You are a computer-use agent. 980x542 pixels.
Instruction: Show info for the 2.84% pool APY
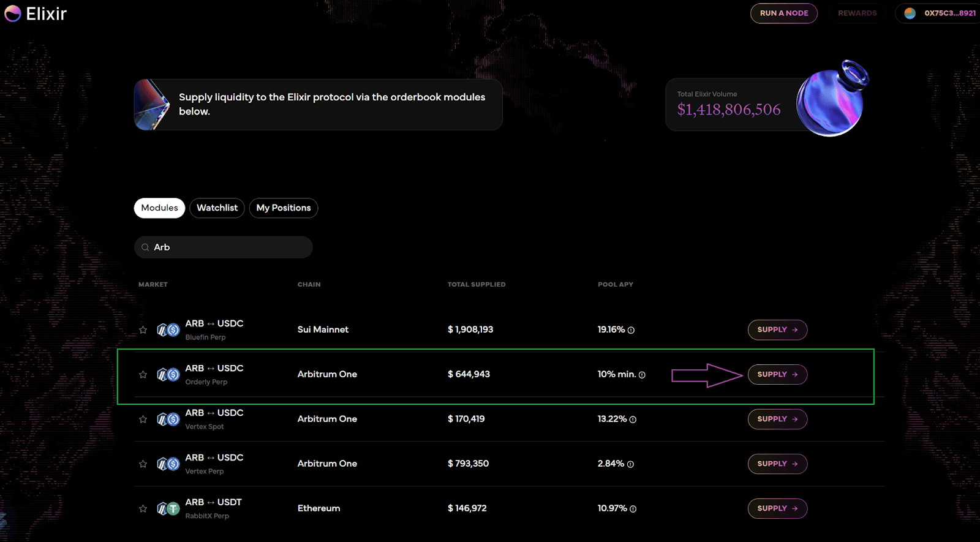630,464
